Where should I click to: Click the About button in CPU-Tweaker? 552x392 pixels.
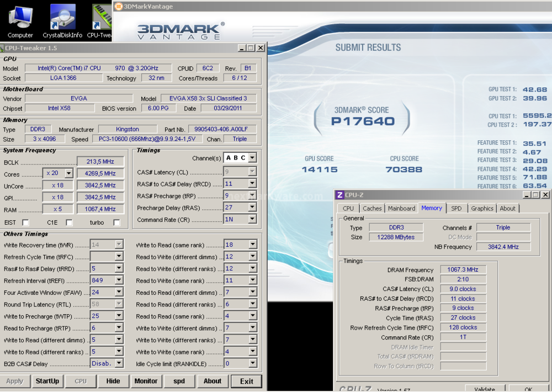tap(213, 381)
